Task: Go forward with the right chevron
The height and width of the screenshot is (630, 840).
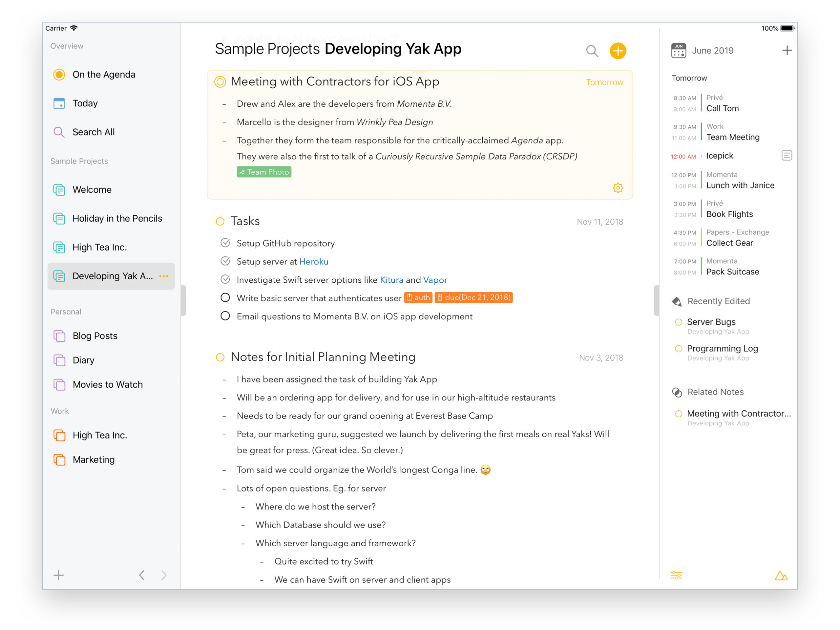Action: [164, 575]
